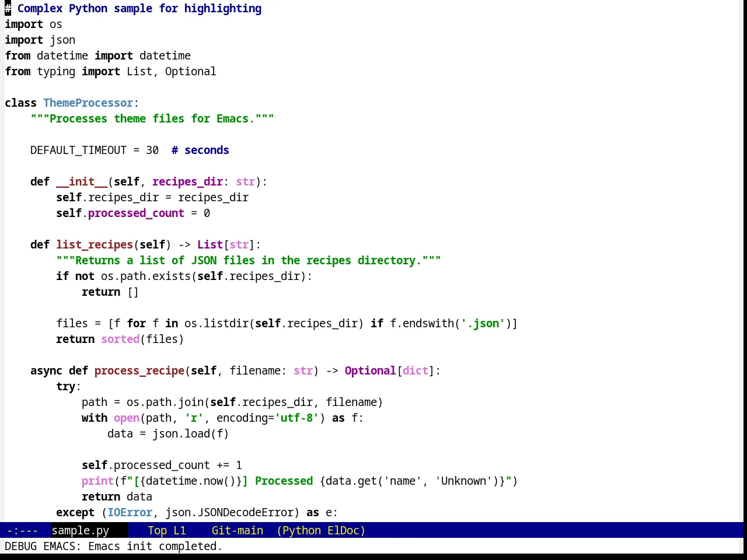Screen dimensions: 747x560
Task: Click the 'Optional[dict]' return annotation
Action: click(390, 370)
